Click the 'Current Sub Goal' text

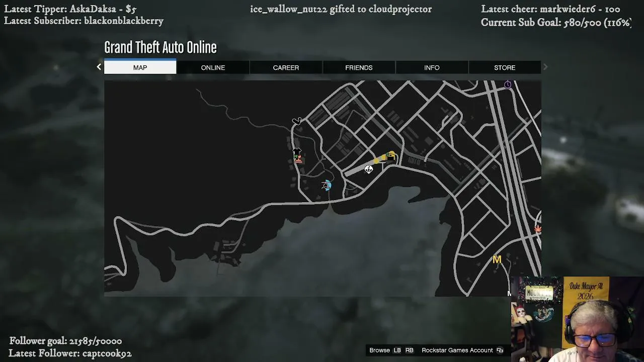click(556, 23)
